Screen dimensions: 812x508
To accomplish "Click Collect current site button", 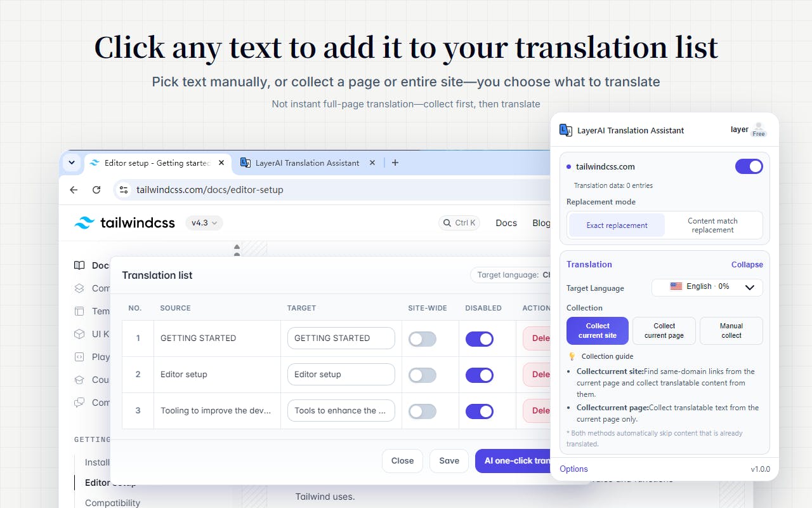I will tap(598, 331).
